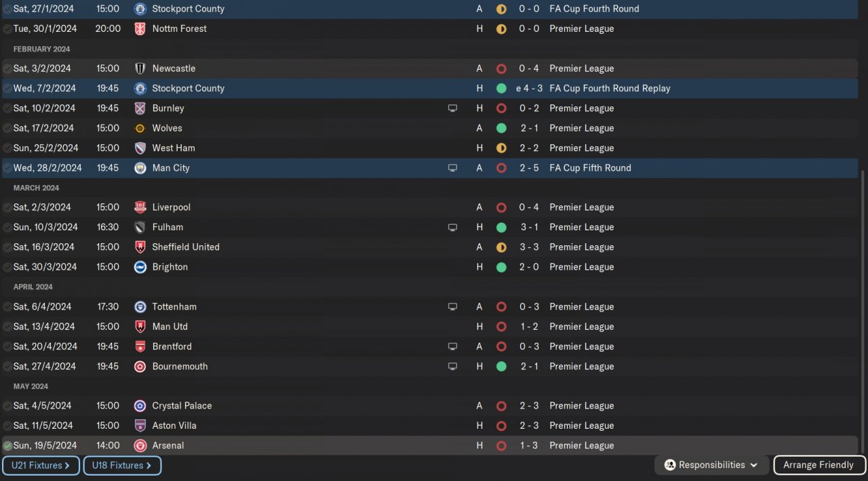Click the Brighton club badge

click(140, 267)
